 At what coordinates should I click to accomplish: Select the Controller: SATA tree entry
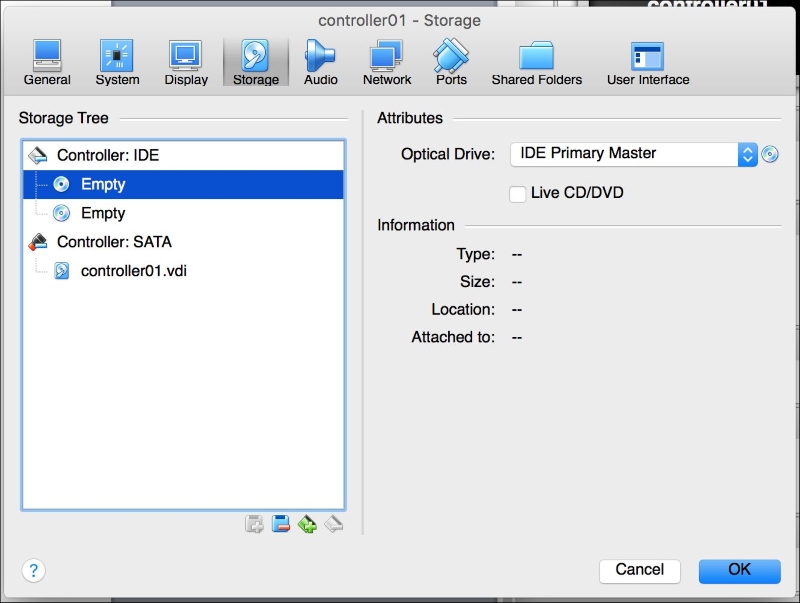[x=184, y=242]
